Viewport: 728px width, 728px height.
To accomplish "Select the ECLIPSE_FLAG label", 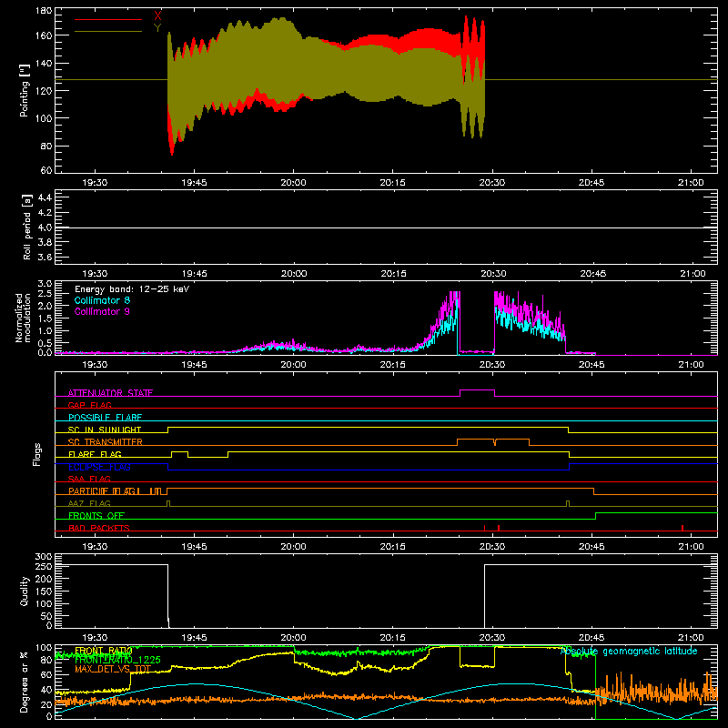I will (x=99, y=467).
